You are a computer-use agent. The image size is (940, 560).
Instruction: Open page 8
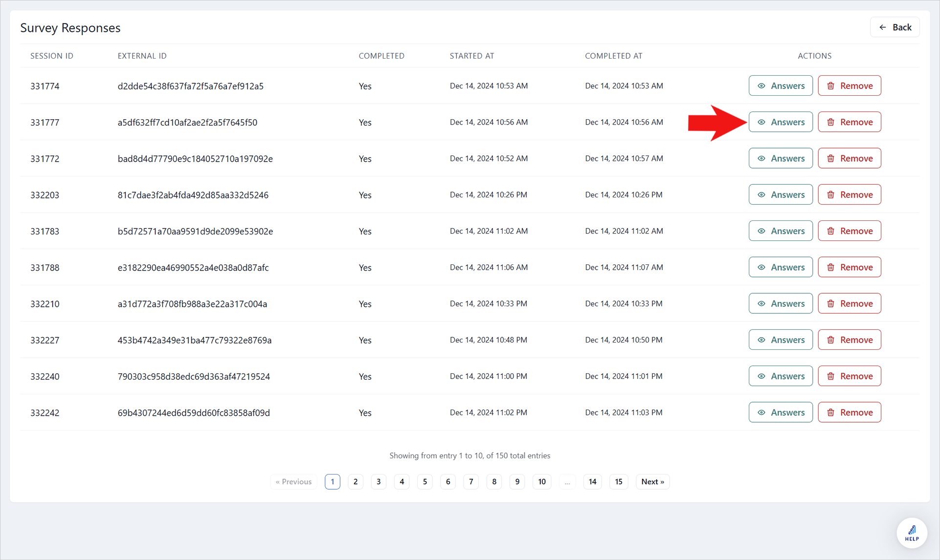494,482
